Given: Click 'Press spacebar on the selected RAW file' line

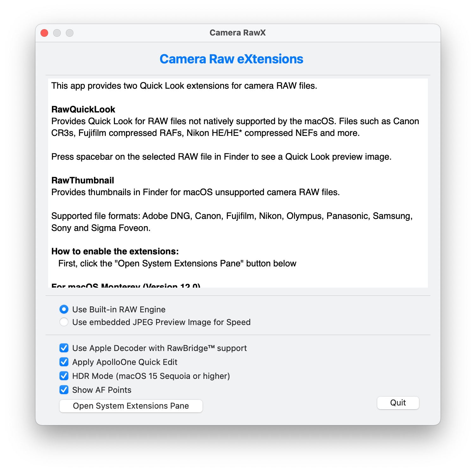Looking at the screenshot, I should (222, 157).
